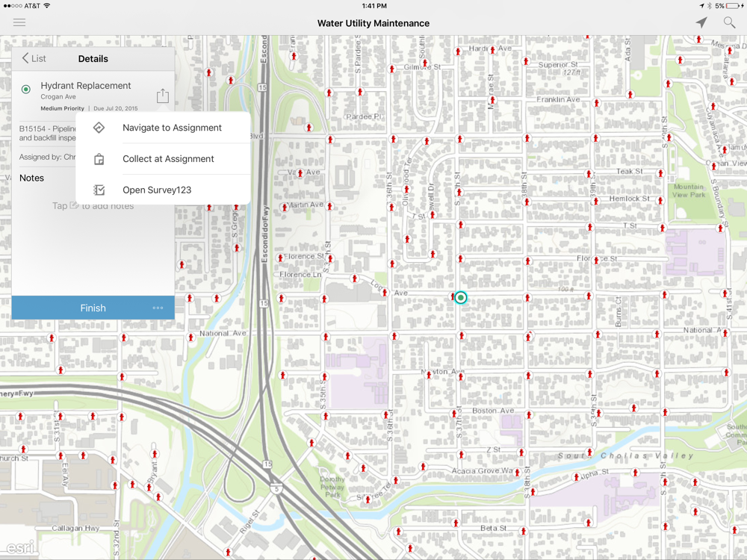
Task: Tap the locate-me arrow icon
Action: point(701,22)
